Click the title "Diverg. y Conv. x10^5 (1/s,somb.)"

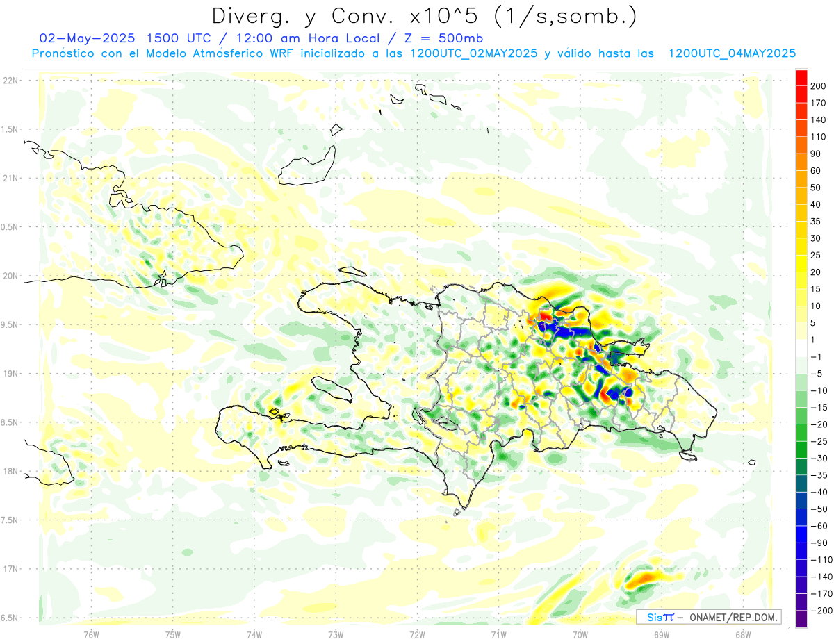point(423,15)
